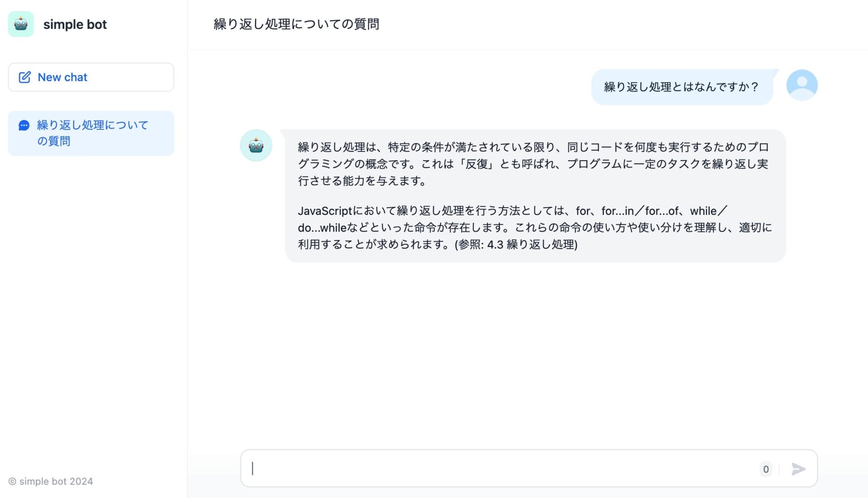This screenshot has height=498, width=868.
Task: Click the reference text 参照: 4.3 繰り返し処理
Action: (x=516, y=245)
